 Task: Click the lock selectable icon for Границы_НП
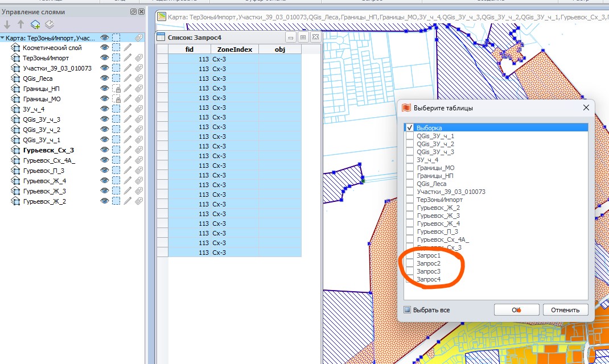117,89
